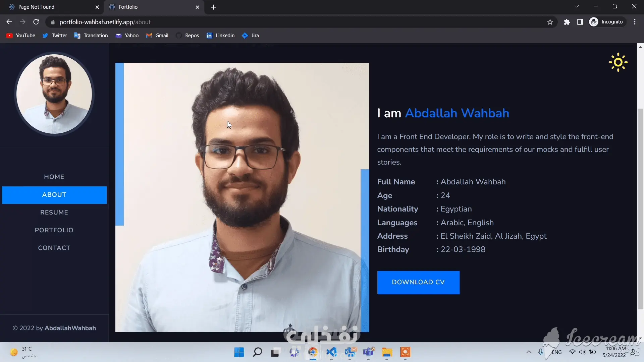The image size is (644, 362).
Task: Open the Chrome three-dot menu
Action: click(x=635, y=22)
